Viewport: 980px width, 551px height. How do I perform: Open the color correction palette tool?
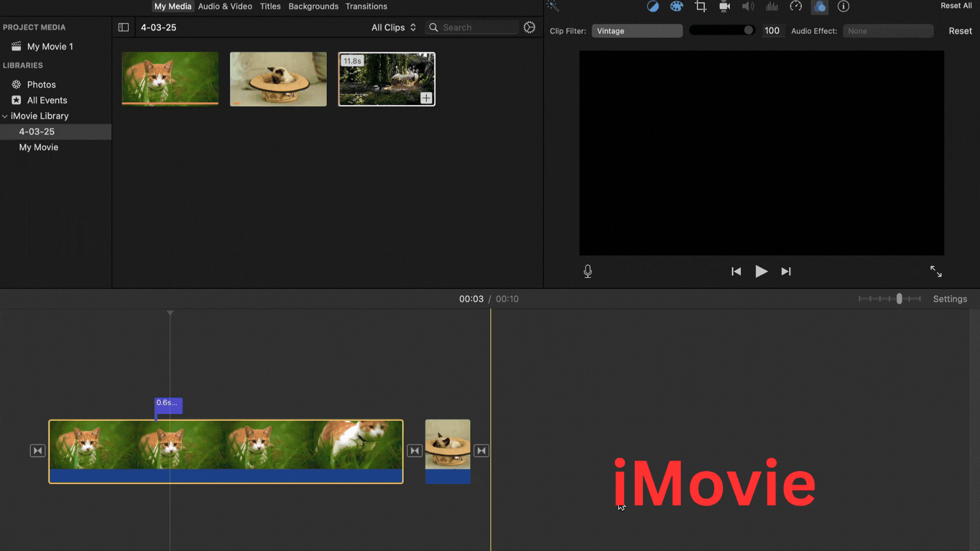click(x=676, y=6)
